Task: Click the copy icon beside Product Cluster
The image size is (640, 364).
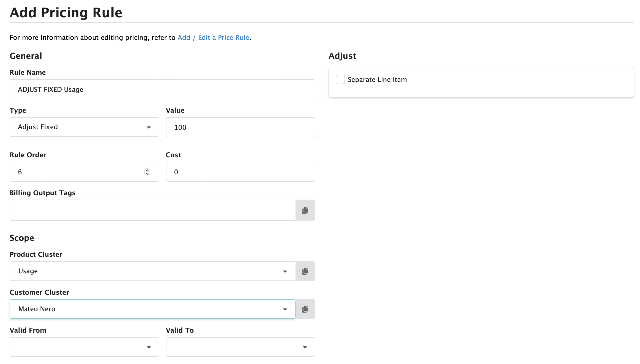Action: click(x=305, y=271)
